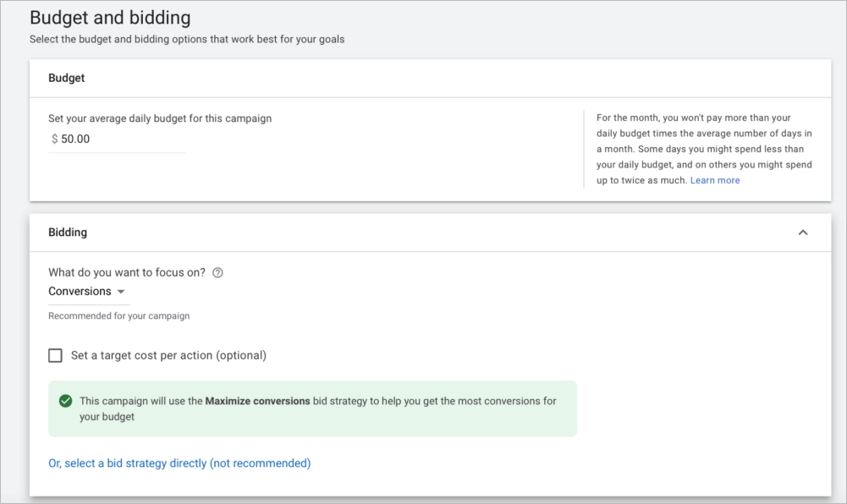Viewport: 847px width, 504px height.
Task: Open the 'Learn more' link
Action: point(714,179)
